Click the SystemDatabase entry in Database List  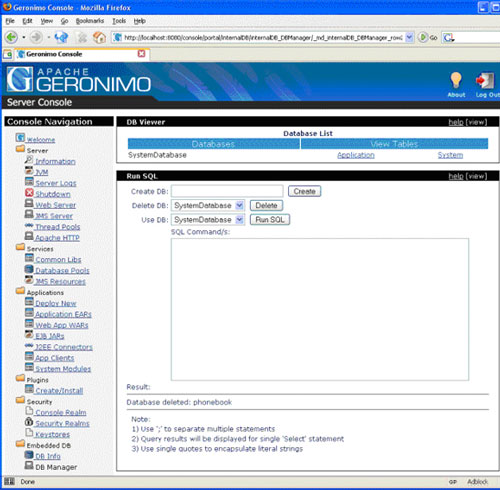157,155
